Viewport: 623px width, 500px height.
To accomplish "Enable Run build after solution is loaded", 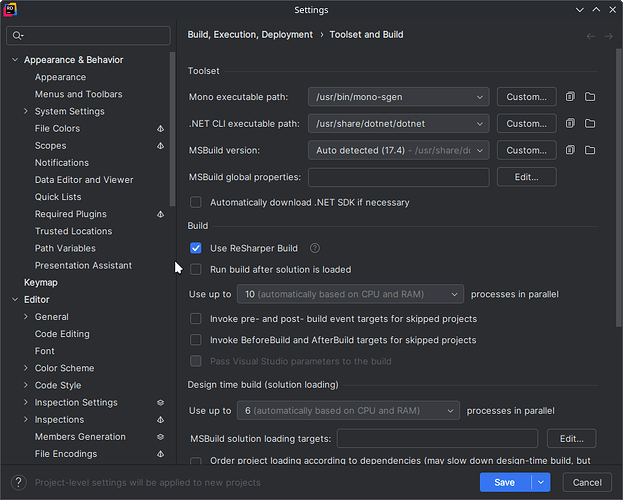I will coord(196,270).
